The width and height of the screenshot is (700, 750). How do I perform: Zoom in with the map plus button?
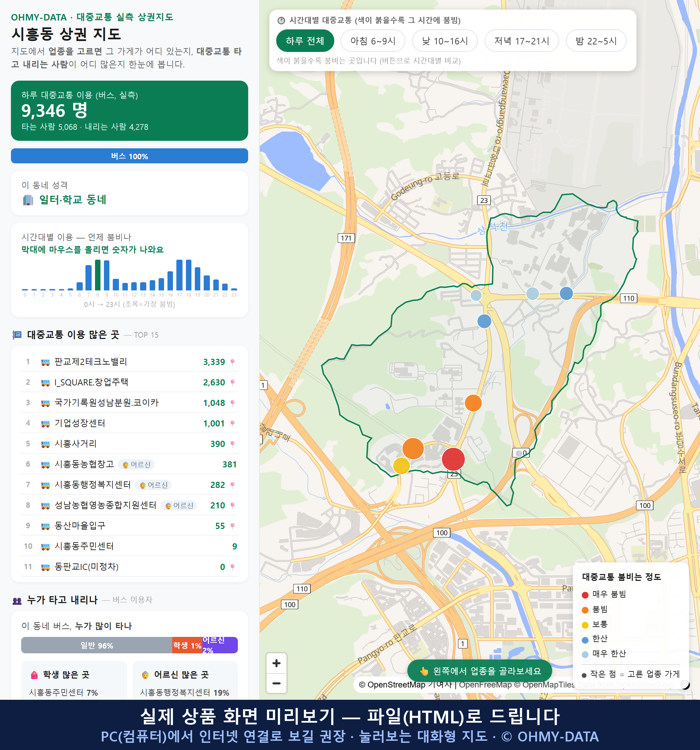(276, 663)
